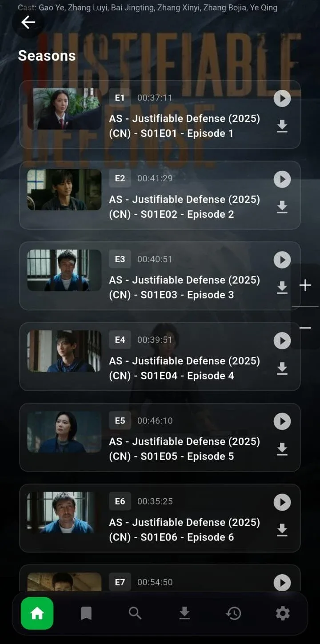
Task: Download Episode 1 with the download icon
Action: click(x=282, y=127)
